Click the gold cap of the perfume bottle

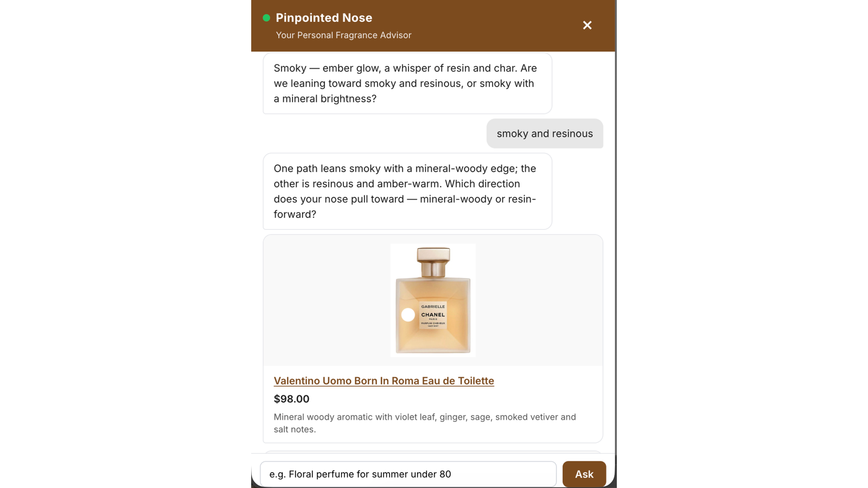pyautogui.click(x=433, y=262)
